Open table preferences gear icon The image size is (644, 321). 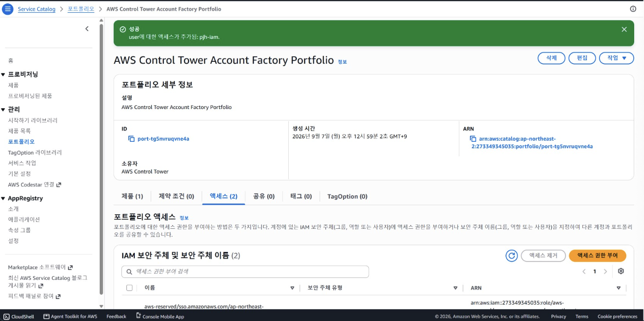[x=621, y=271]
